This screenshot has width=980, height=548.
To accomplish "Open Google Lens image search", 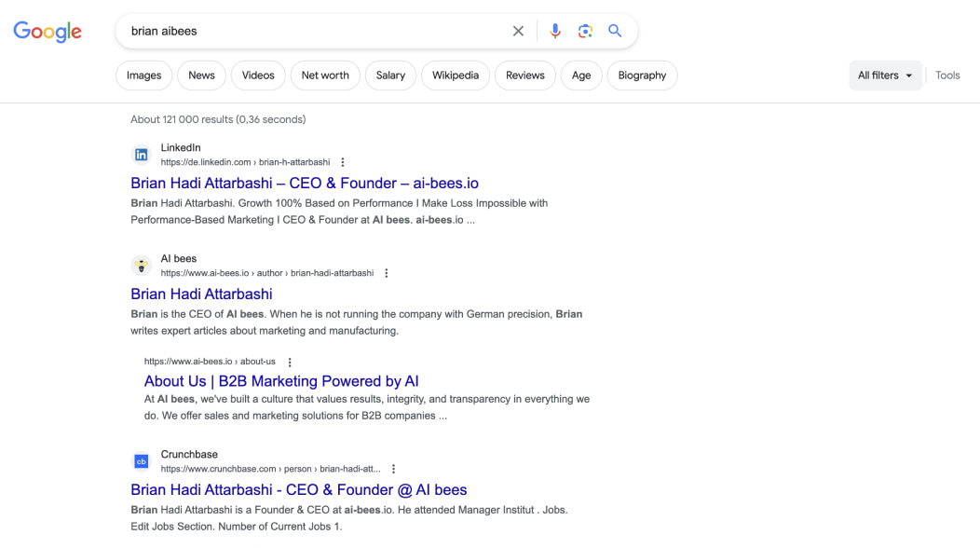I will 585,31.
